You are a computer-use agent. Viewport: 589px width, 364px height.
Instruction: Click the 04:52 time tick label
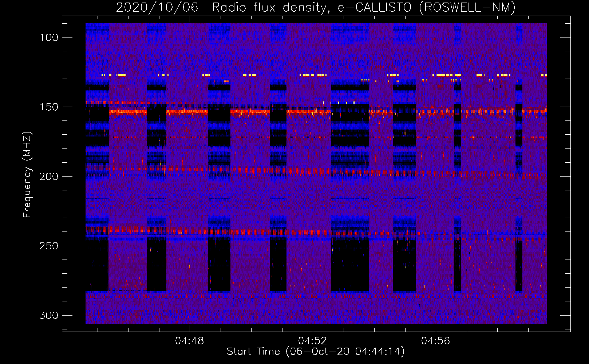tap(313, 341)
